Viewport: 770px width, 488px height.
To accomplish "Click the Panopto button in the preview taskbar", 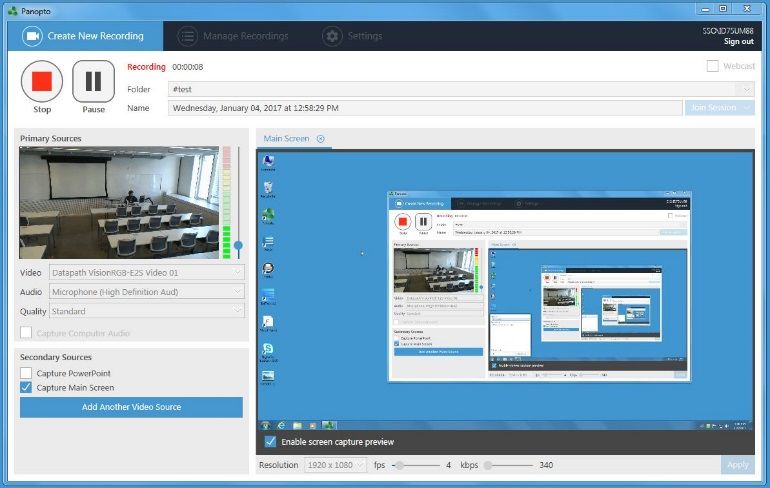I will pos(329,425).
